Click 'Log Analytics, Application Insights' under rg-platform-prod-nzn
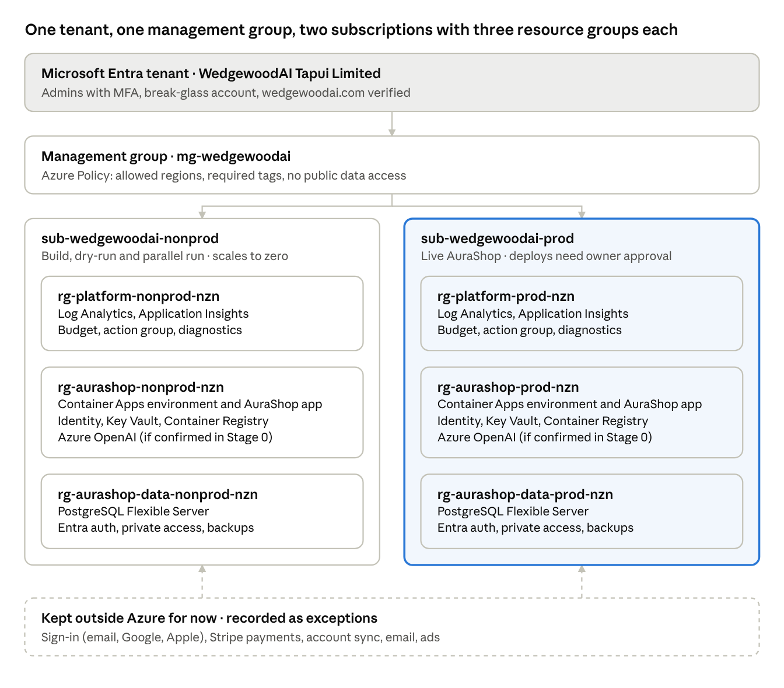This screenshot has width=784, height=688. click(533, 314)
